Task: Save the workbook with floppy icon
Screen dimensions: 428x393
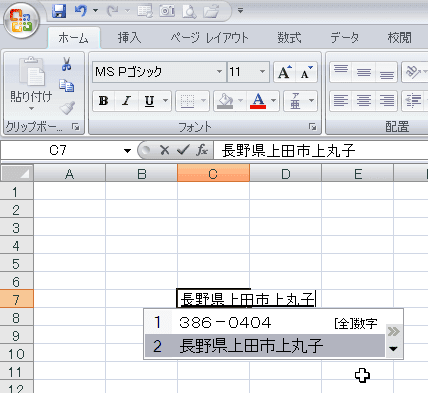Action: coord(59,11)
